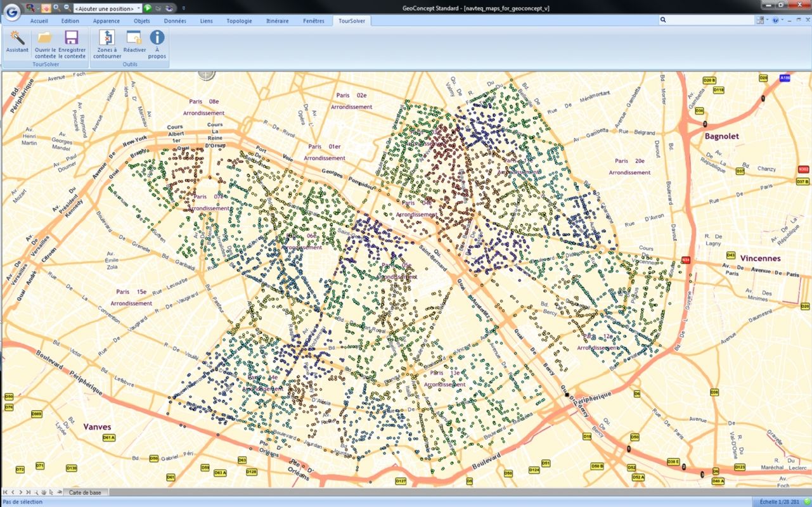
Task: Click the zoom out magnifier tool
Action: [67, 8]
